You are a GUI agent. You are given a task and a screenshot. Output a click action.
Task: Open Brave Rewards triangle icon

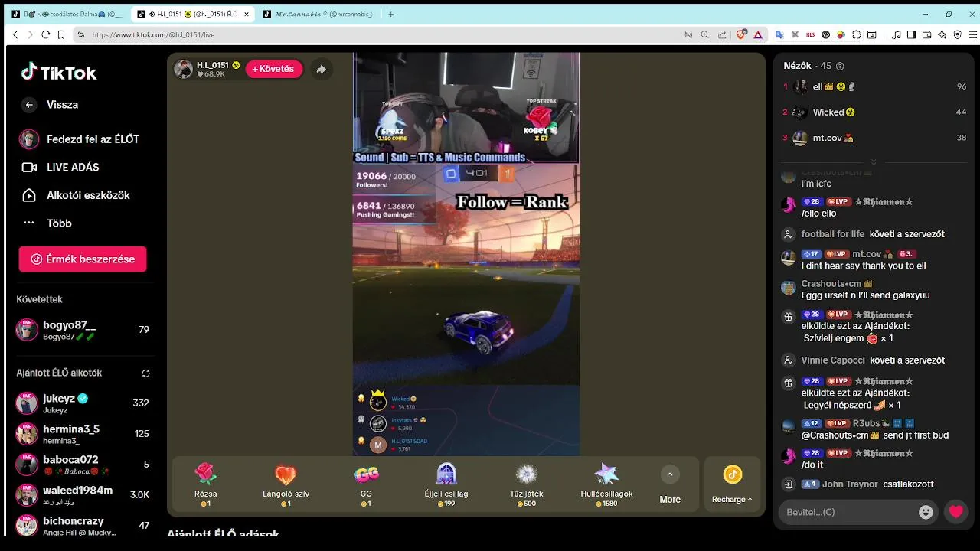coord(758,34)
